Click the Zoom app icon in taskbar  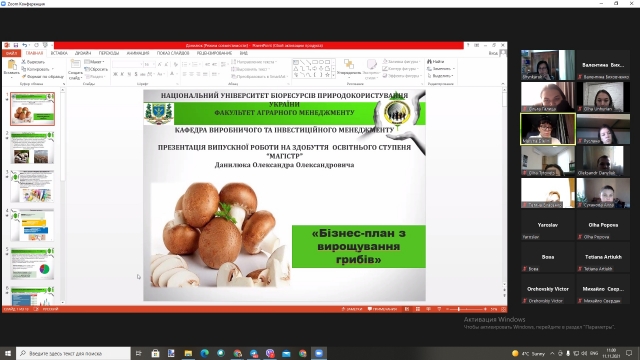tap(319, 353)
